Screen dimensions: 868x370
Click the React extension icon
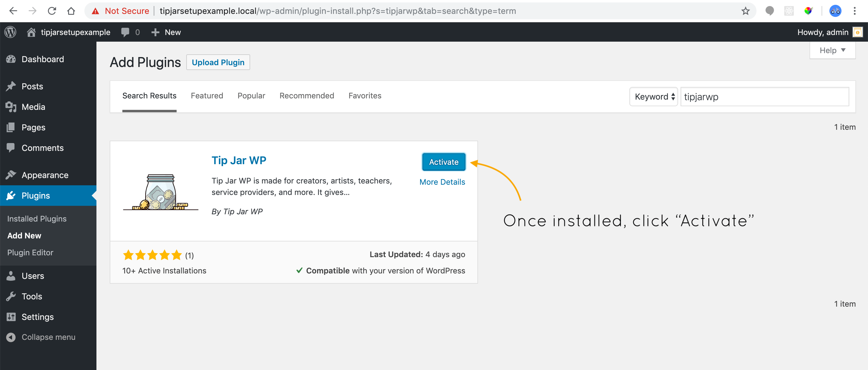(x=789, y=11)
